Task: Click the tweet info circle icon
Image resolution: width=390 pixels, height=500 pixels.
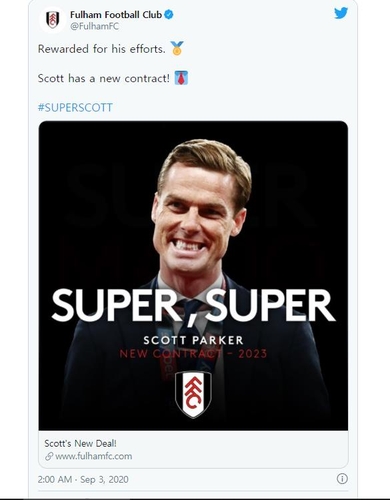Action: (342, 479)
